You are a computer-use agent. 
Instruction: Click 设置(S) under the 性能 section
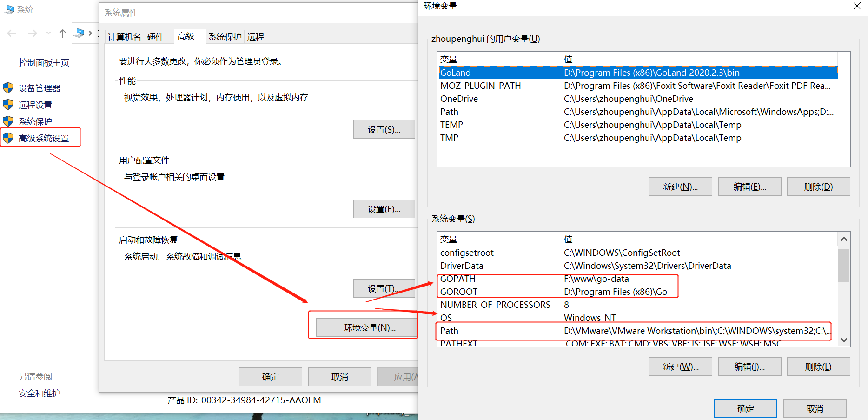[384, 129]
